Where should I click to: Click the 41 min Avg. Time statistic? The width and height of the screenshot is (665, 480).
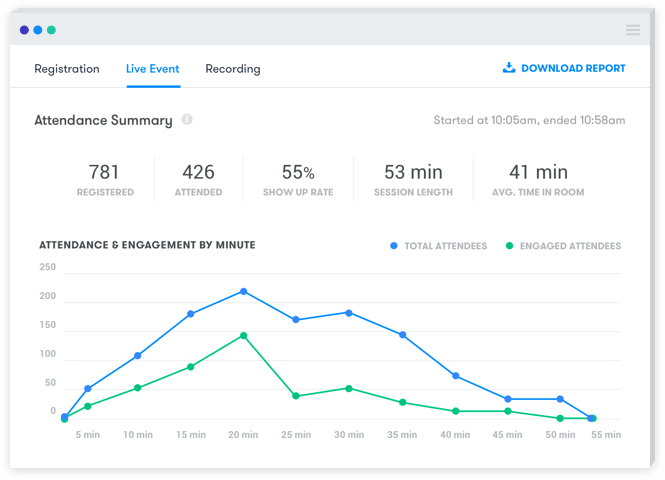[x=538, y=179]
